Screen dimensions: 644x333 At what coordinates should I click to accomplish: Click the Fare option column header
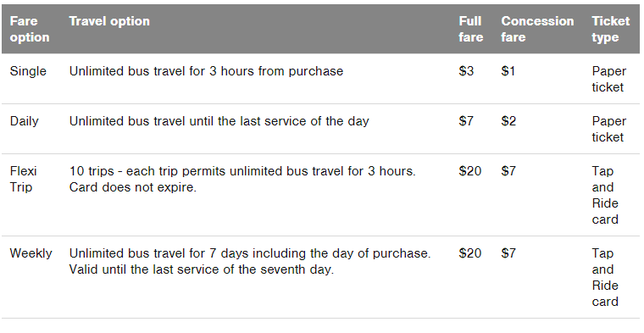tap(30, 29)
